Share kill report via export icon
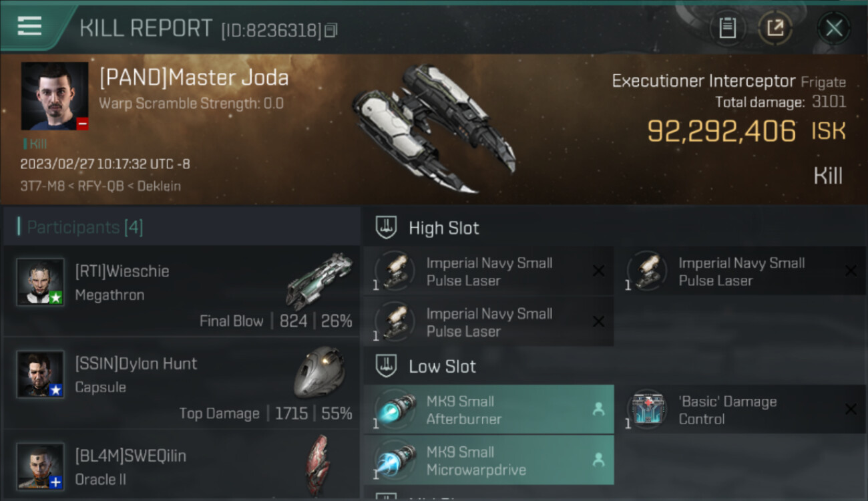868x501 pixels. 775,28
